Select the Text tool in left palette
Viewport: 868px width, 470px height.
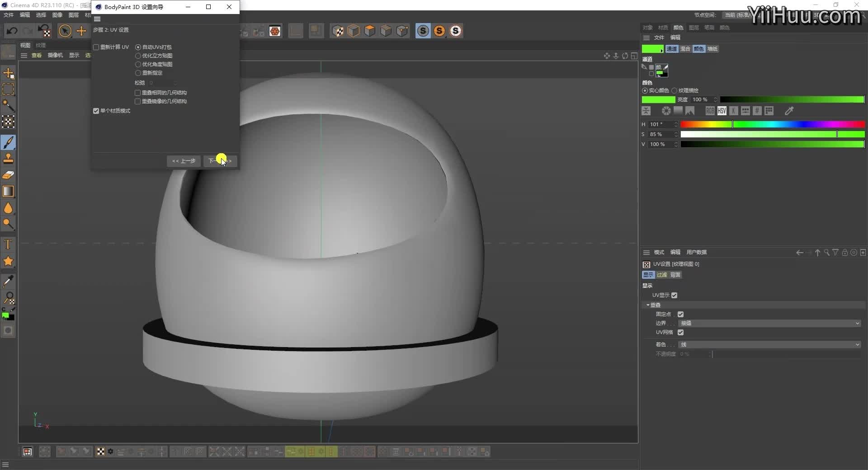point(8,244)
